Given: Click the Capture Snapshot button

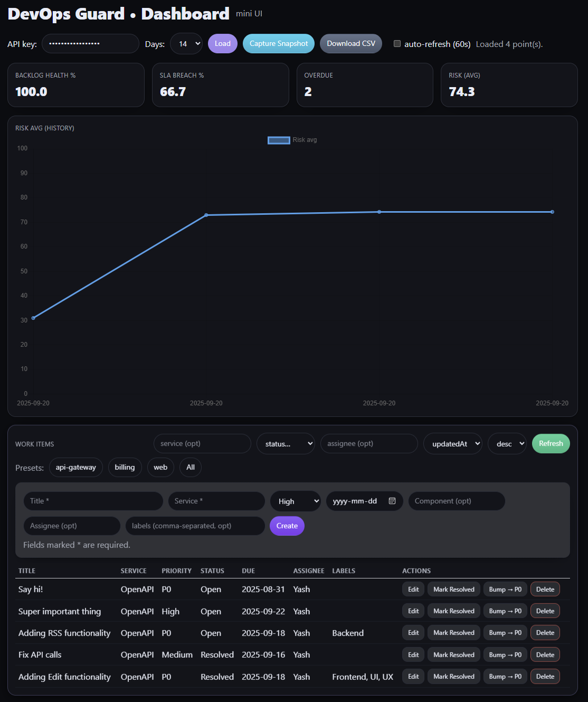Looking at the screenshot, I should [278, 43].
